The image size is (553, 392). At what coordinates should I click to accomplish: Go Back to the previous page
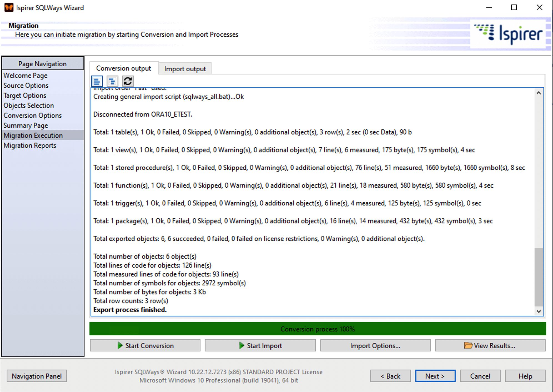point(390,376)
